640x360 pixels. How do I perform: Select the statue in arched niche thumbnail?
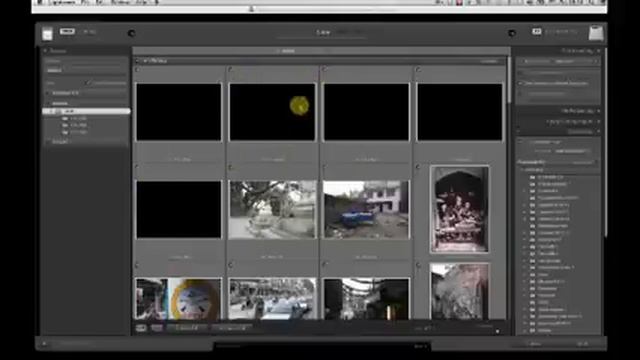pyautogui.click(x=460, y=209)
